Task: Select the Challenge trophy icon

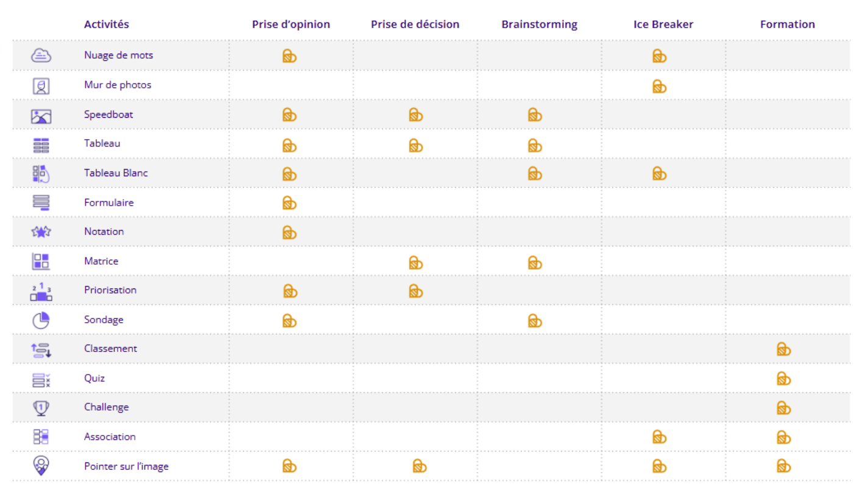Action: click(41, 408)
